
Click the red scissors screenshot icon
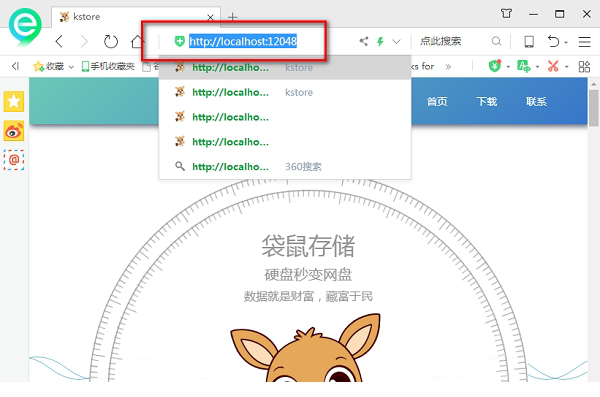tap(553, 66)
